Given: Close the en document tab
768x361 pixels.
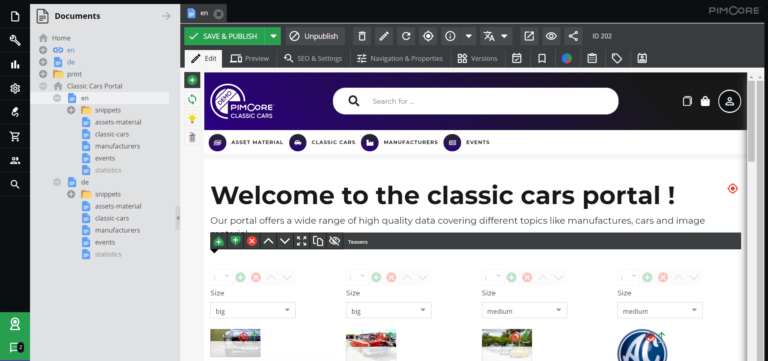Looking at the screenshot, I should click(218, 14).
